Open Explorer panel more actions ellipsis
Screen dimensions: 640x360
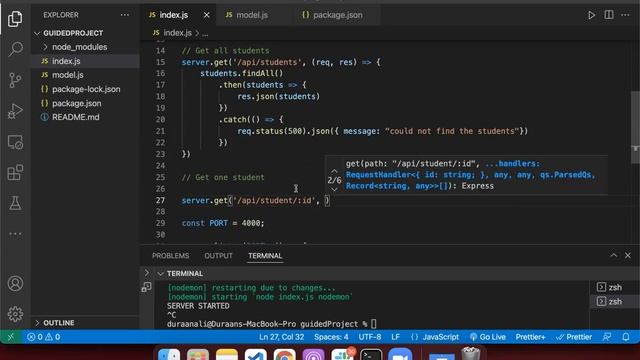[x=125, y=15]
